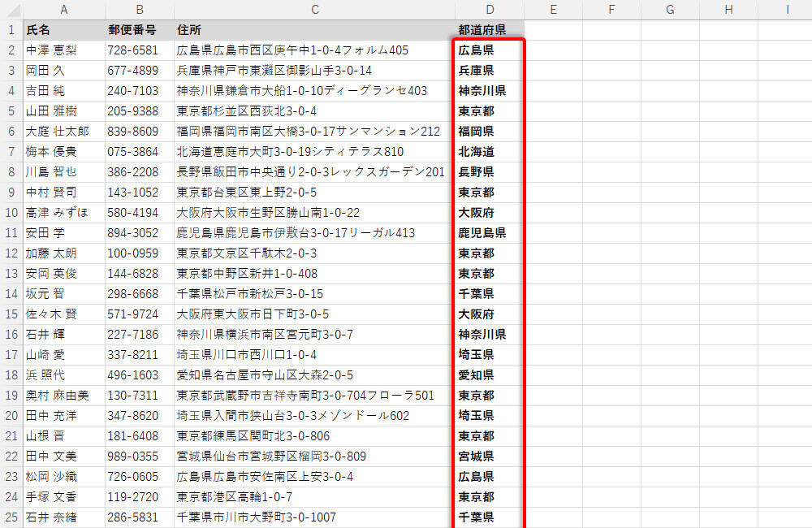Select row 10 header
The height and width of the screenshot is (528, 812).
point(11,213)
